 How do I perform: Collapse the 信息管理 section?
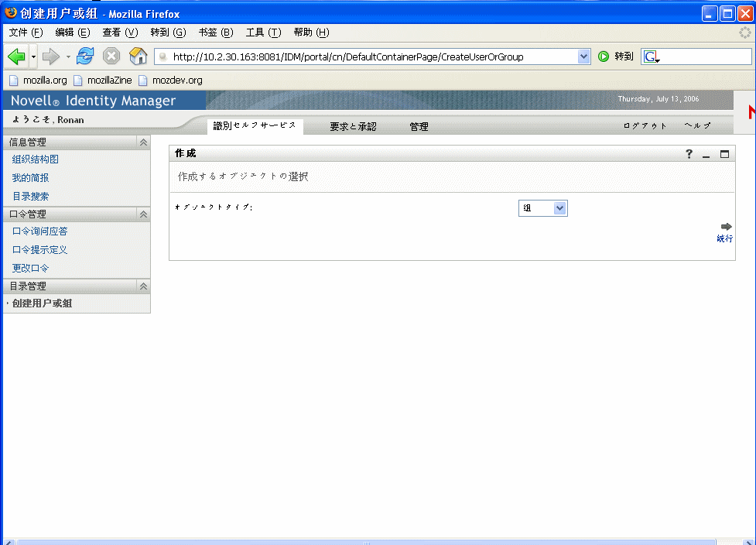143,142
